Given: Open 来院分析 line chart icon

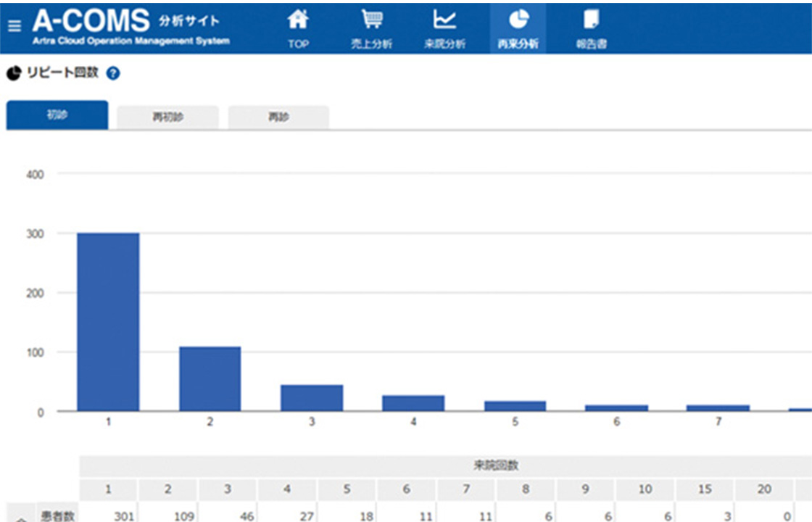Looking at the screenshot, I should [444, 19].
